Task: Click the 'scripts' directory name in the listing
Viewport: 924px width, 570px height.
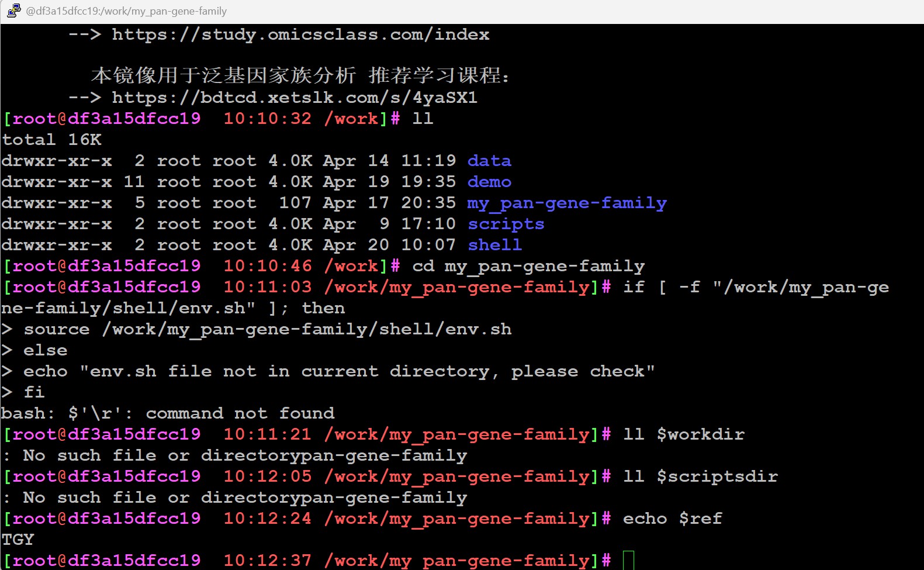Action: (x=506, y=224)
